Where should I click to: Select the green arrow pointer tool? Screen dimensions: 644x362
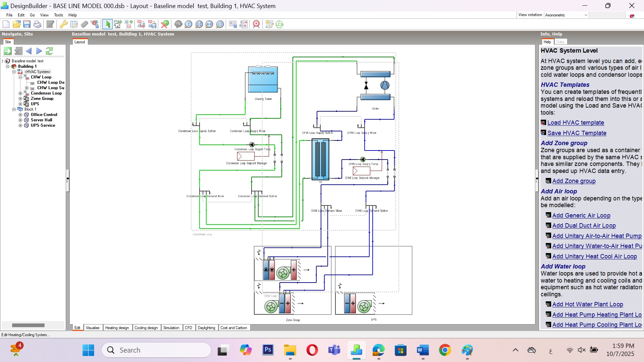(108, 24)
